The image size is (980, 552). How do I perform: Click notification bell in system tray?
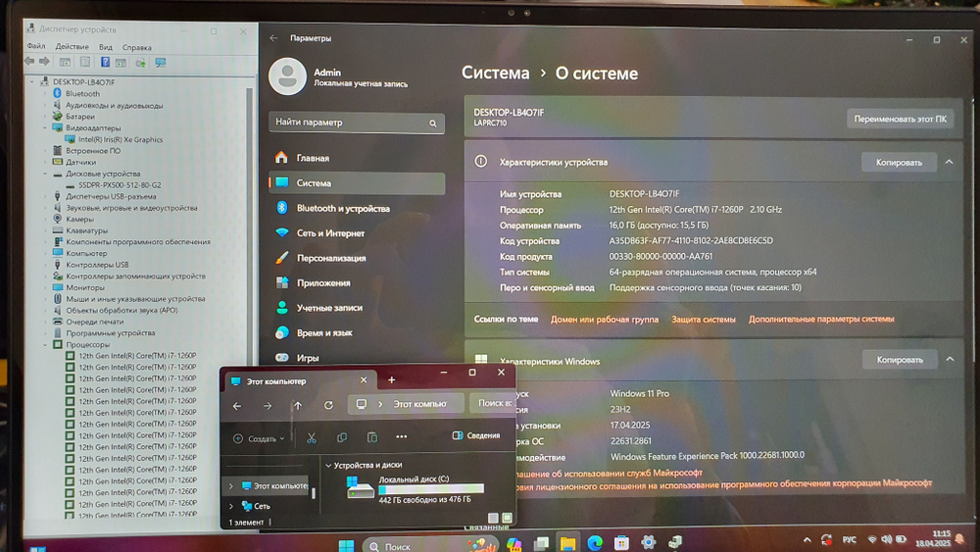click(x=959, y=539)
